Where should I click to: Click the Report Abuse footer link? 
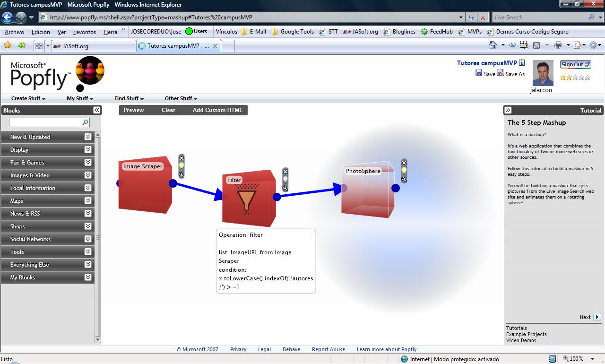click(328, 349)
